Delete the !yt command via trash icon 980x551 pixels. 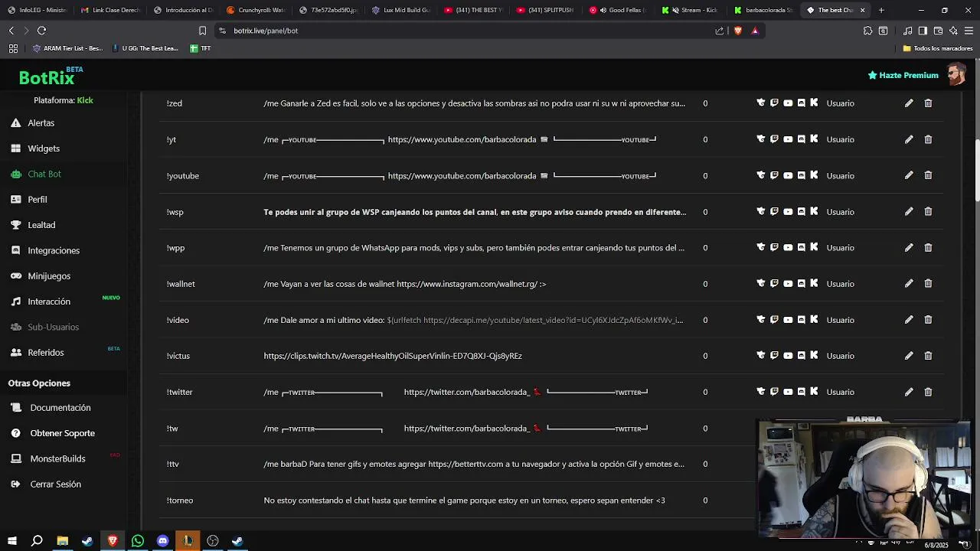[x=928, y=139]
